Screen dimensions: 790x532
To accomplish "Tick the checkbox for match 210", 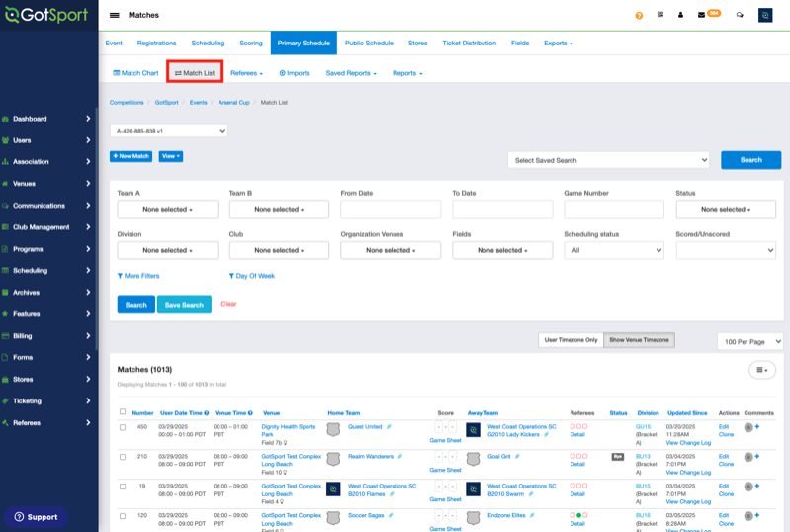I will [x=123, y=457].
